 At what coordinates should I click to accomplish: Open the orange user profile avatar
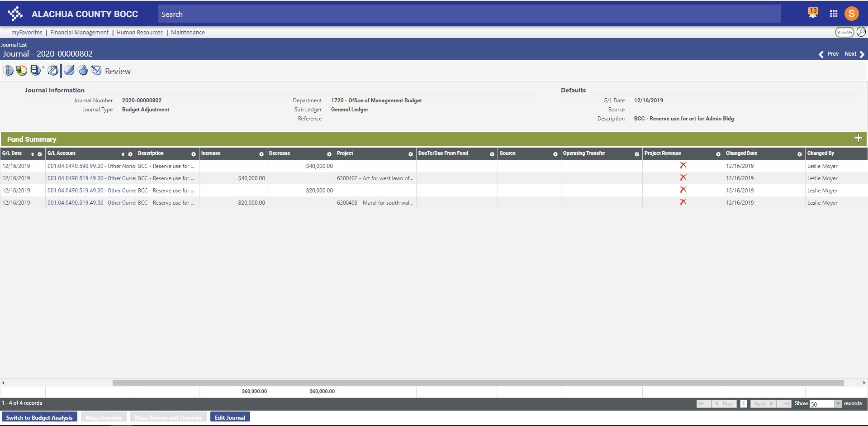tap(851, 14)
